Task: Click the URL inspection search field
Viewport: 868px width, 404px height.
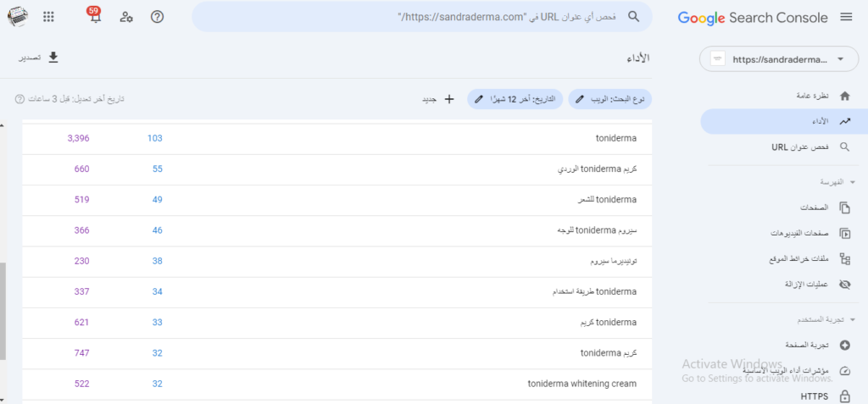Action: [422, 17]
